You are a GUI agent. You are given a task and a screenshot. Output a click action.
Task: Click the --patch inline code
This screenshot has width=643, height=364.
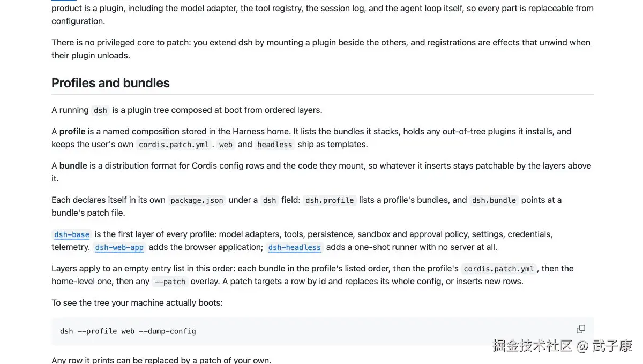click(170, 282)
